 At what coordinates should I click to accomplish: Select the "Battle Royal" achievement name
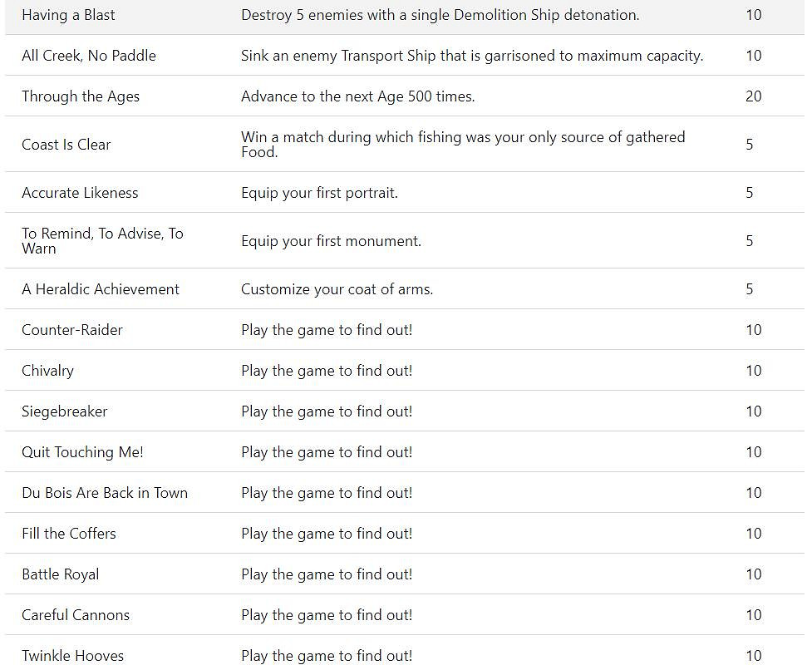point(60,574)
